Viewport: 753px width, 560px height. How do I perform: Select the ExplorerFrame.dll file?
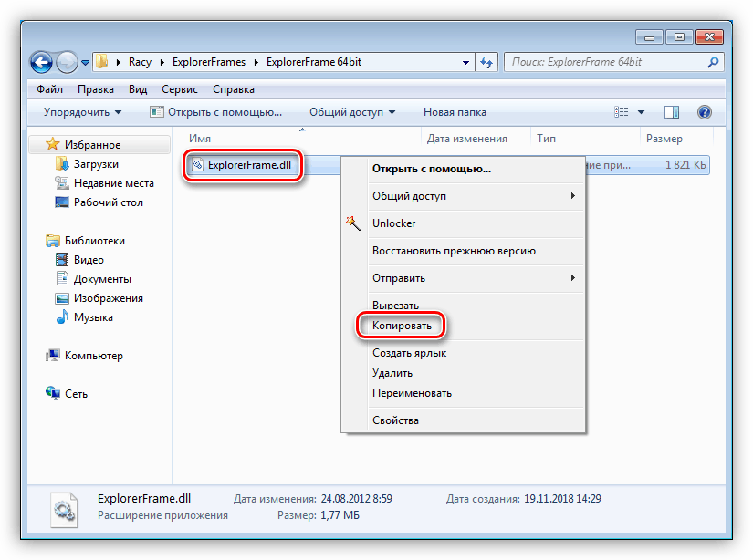coord(249,165)
